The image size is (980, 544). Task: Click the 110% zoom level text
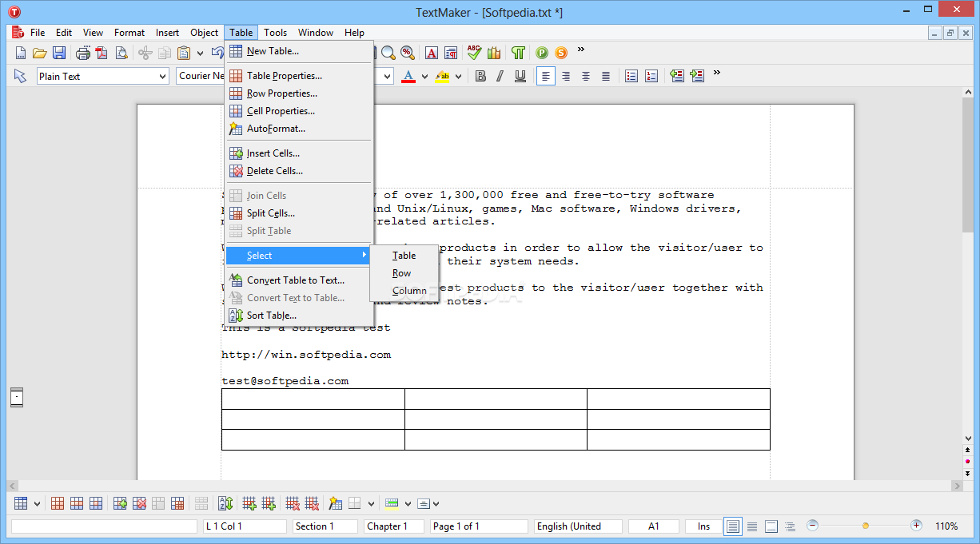click(946, 526)
